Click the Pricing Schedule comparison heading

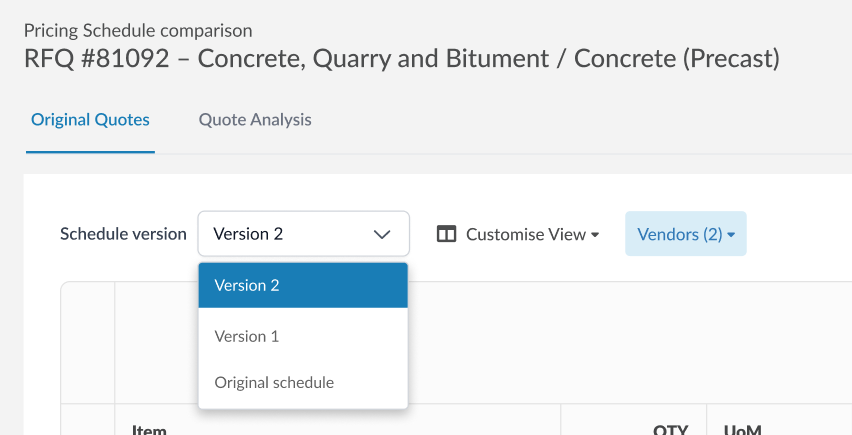click(138, 31)
